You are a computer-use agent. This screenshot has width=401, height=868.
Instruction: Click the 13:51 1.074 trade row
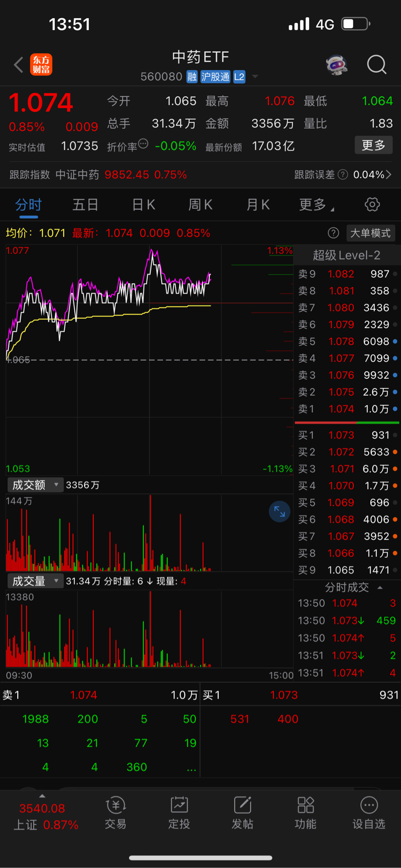pyautogui.click(x=347, y=673)
